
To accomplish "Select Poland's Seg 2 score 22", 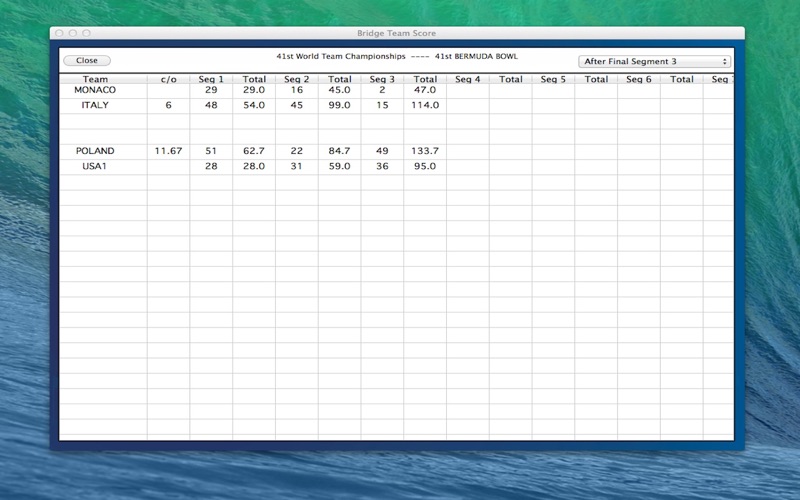I will coord(296,151).
